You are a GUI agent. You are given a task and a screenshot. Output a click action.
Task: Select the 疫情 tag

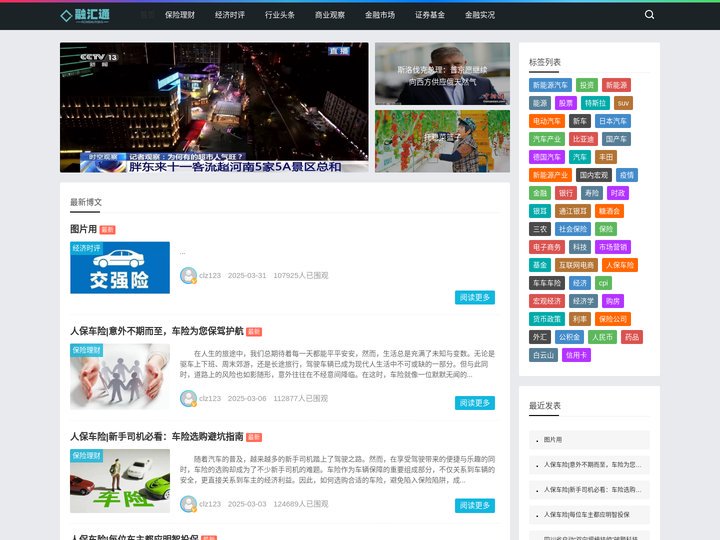[x=626, y=175]
